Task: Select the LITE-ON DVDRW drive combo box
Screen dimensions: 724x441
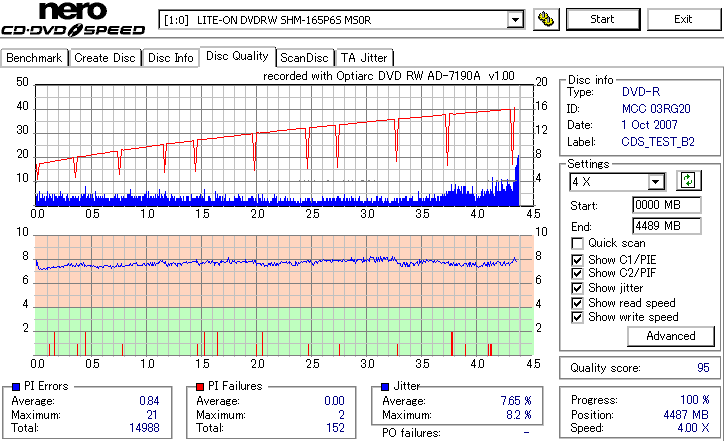Action: 341,20
